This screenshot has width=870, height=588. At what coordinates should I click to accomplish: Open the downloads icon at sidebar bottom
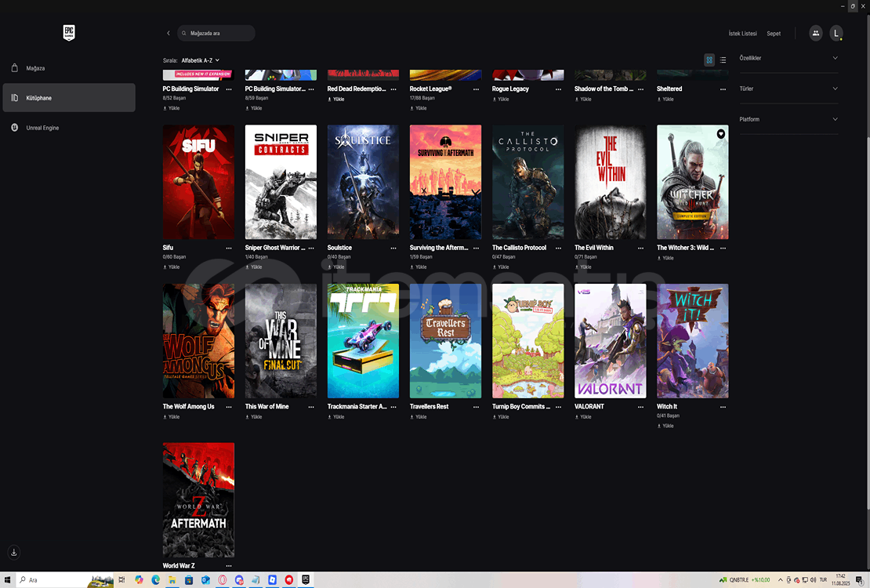pos(14,552)
